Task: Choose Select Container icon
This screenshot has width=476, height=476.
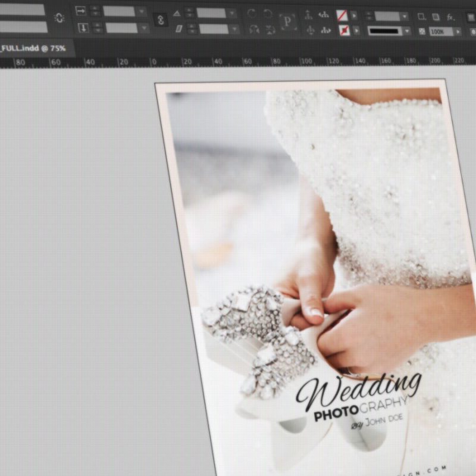Action: 308,14
